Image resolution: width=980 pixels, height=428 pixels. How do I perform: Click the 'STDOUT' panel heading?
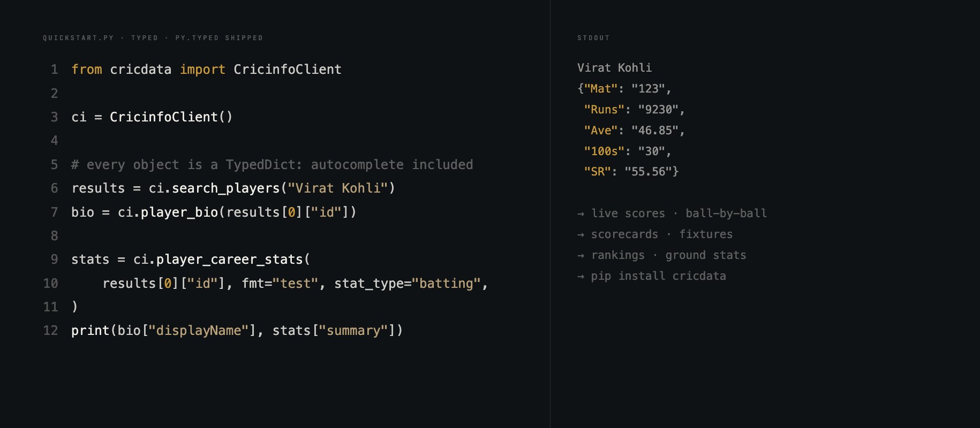pos(593,38)
